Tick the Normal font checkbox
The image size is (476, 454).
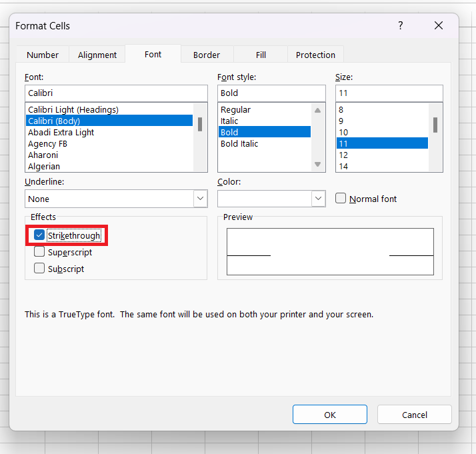tap(341, 198)
